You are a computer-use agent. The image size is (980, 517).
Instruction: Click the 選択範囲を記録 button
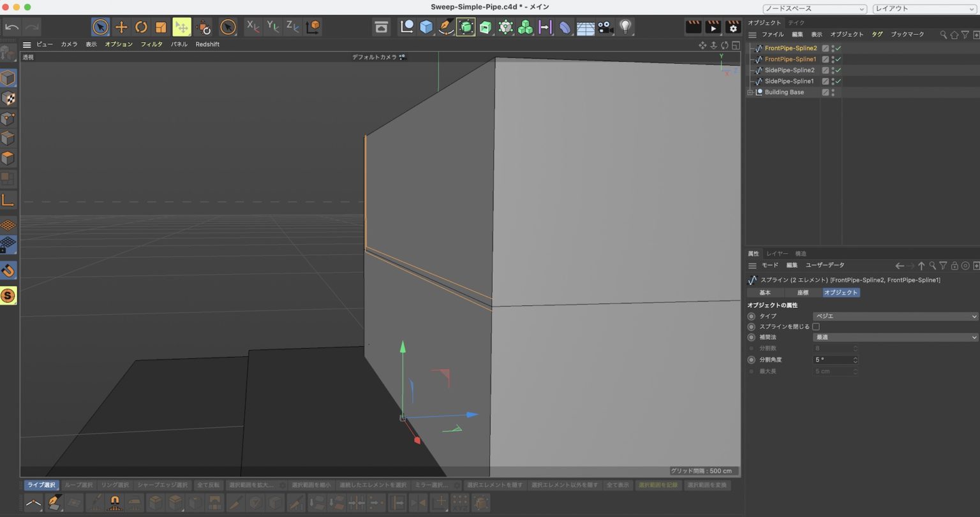658,484
